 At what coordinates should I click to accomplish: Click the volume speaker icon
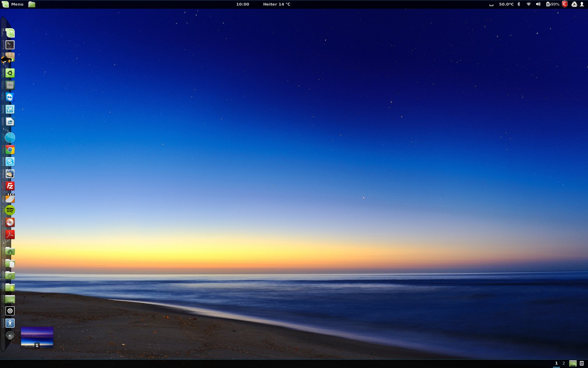(x=538, y=4)
